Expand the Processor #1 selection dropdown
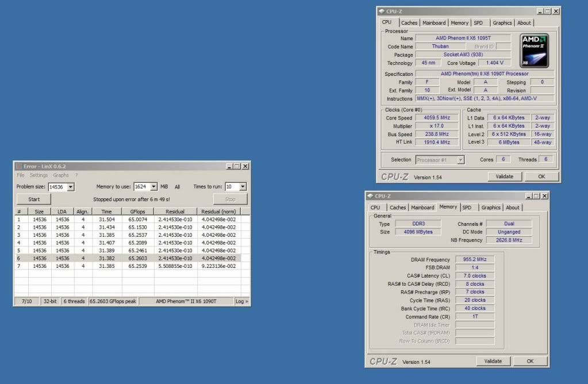This screenshot has height=384, width=588. (x=460, y=160)
